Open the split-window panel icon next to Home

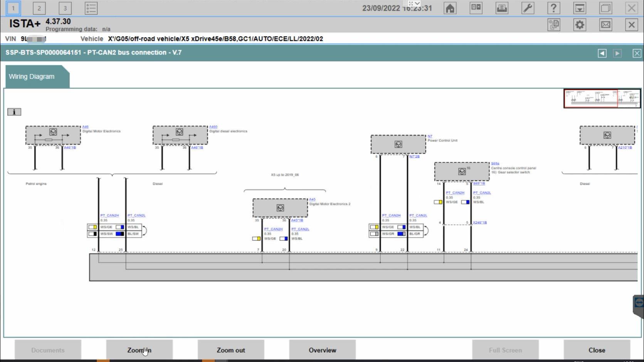tap(476, 8)
